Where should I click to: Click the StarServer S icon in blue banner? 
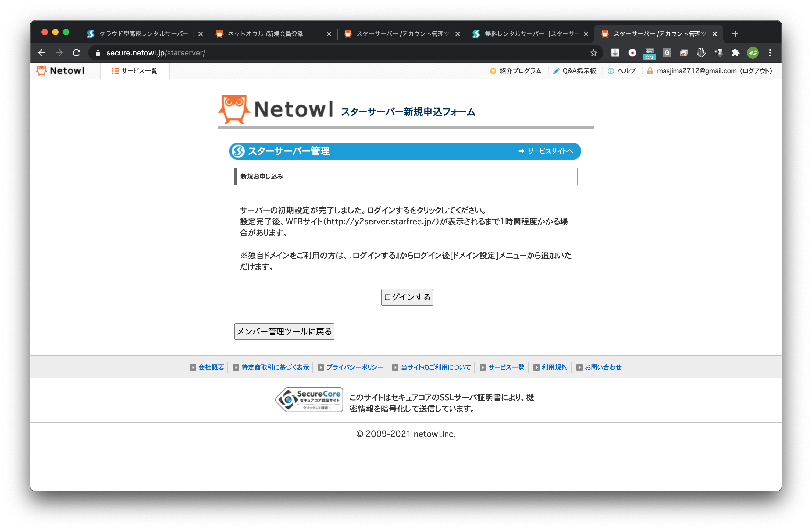238,151
